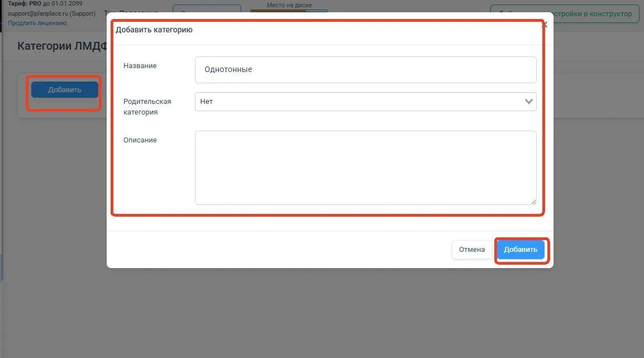The width and height of the screenshot is (644, 358).
Task: Click the chevron arrow in parent category field
Action: coord(528,102)
